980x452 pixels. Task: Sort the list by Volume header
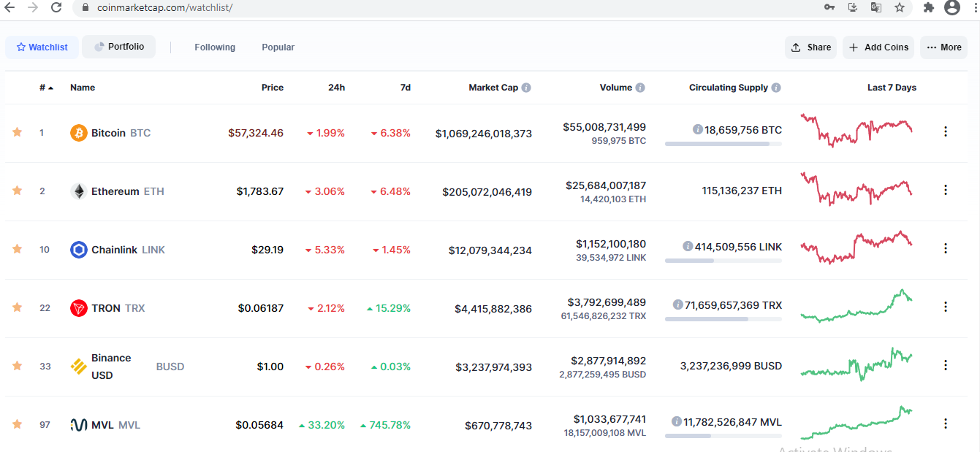click(615, 88)
